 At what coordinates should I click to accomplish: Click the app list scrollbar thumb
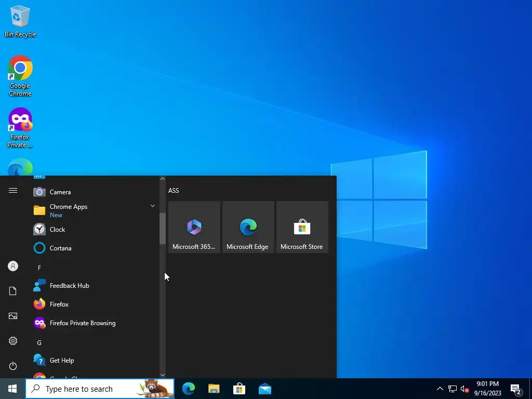[x=163, y=229]
